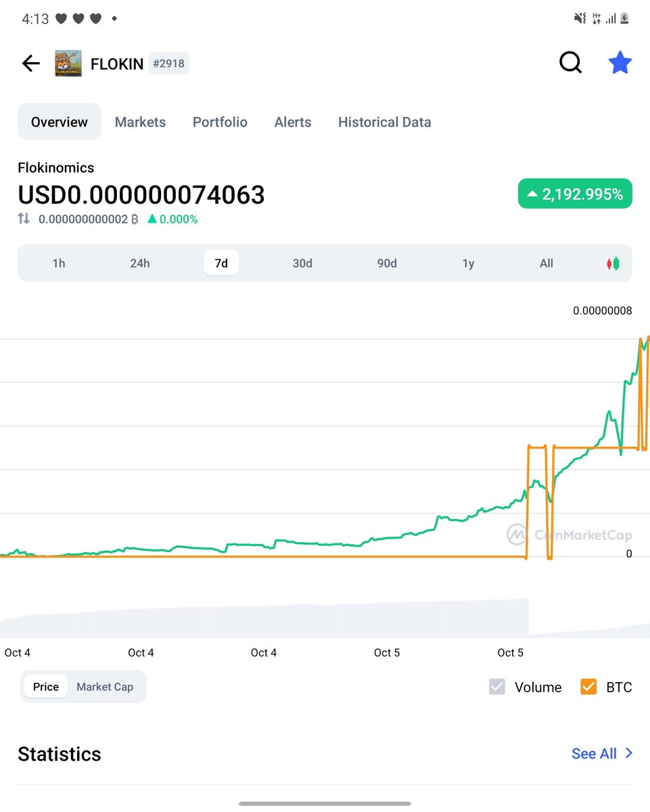Tap the back arrow icon

[31, 64]
